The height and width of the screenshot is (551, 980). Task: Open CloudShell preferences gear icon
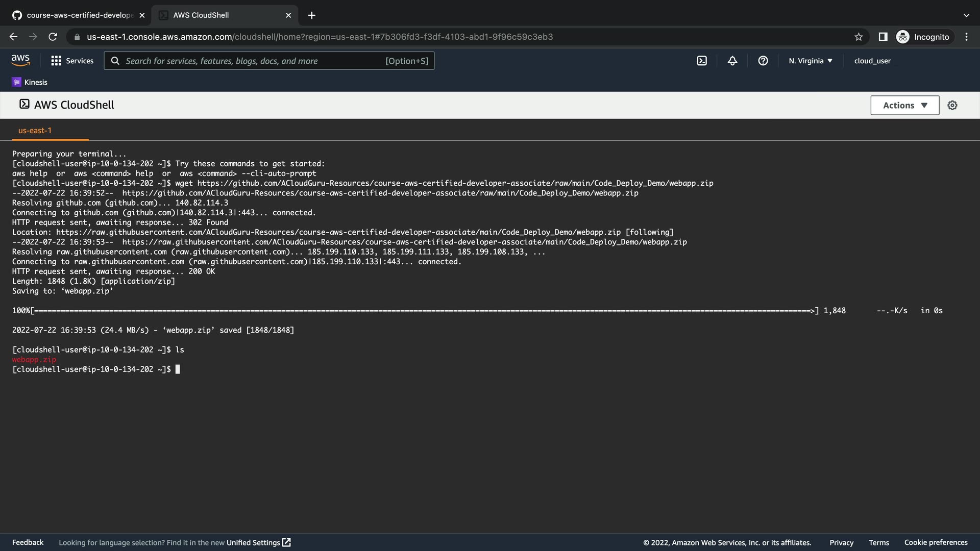click(952, 105)
